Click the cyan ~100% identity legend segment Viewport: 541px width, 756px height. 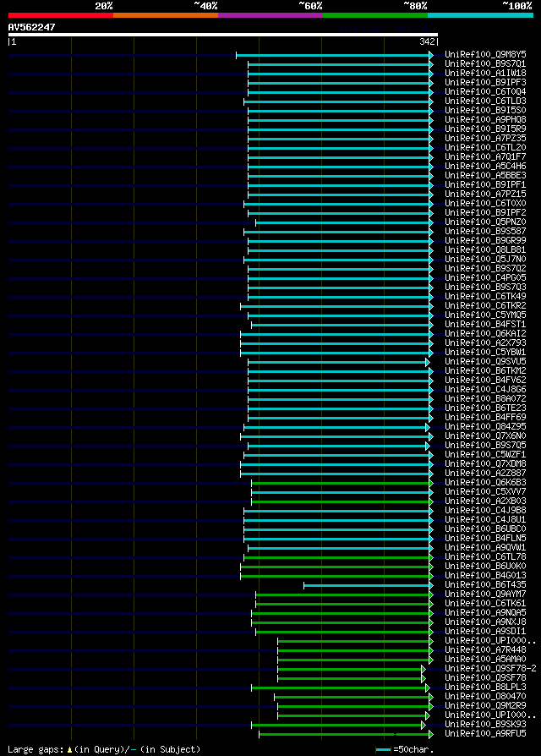[480, 15]
